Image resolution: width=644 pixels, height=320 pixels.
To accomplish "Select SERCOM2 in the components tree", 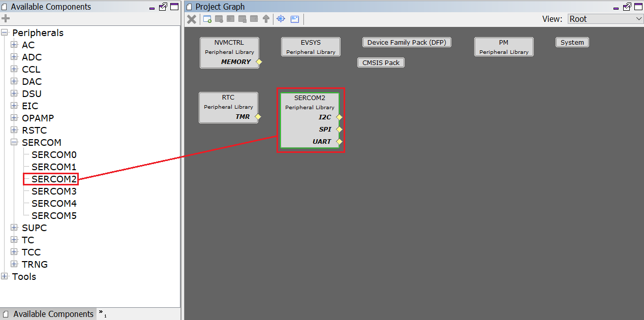I will coord(54,179).
